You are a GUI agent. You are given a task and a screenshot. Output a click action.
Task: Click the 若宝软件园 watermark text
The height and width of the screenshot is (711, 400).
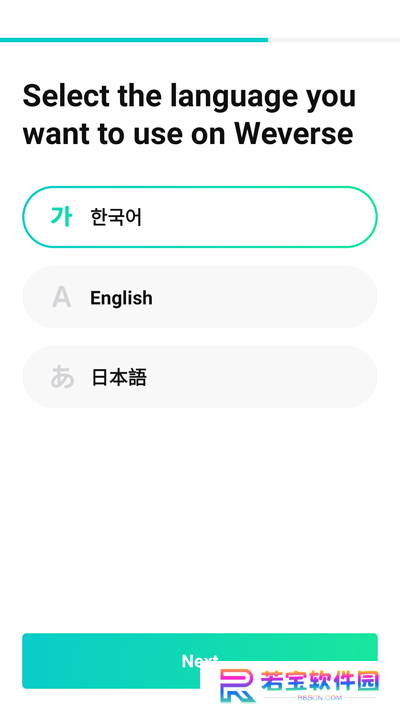tap(320, 682)
